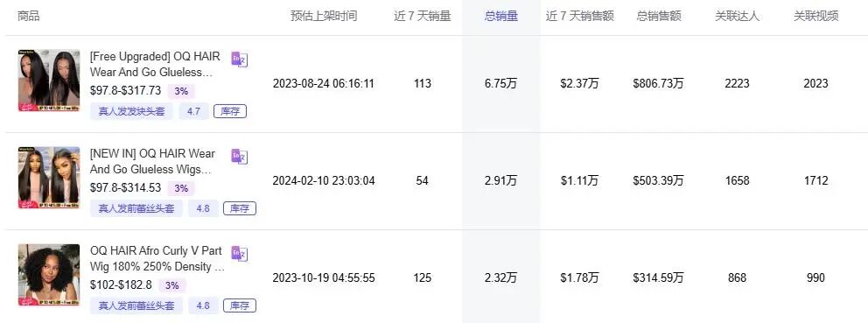The width and height of the screenshot is (868, 323).
Task: Click related creators count 2223
Action: 737,84
